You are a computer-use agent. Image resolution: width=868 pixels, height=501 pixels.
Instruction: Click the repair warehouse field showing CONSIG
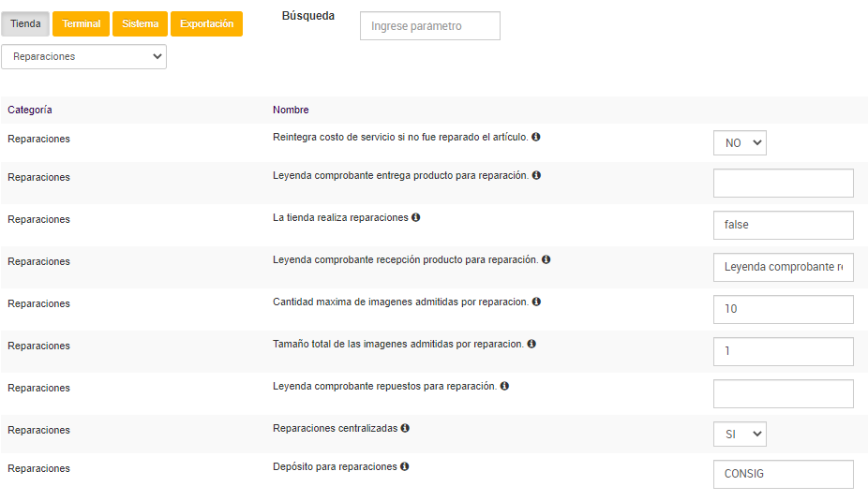783,474
